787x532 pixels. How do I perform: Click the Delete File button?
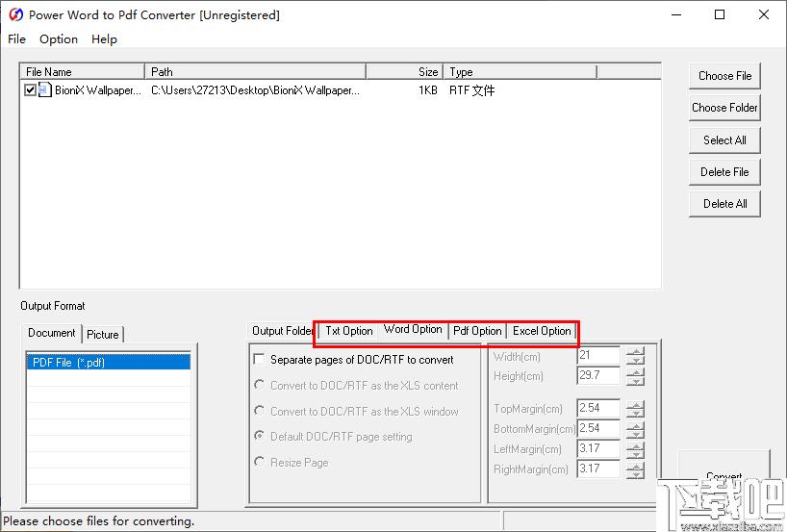[724, 171]
